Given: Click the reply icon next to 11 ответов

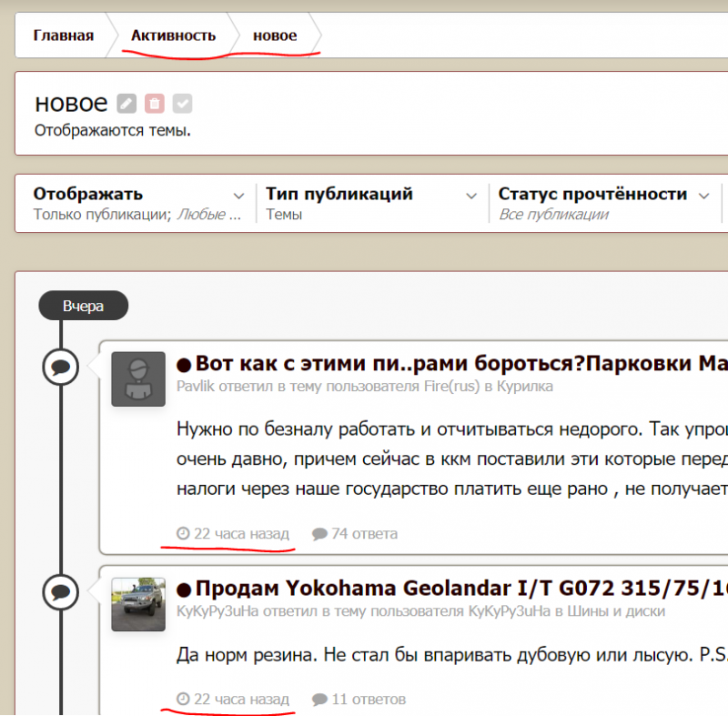Looking at the screenshot, I should pos(321,699).
